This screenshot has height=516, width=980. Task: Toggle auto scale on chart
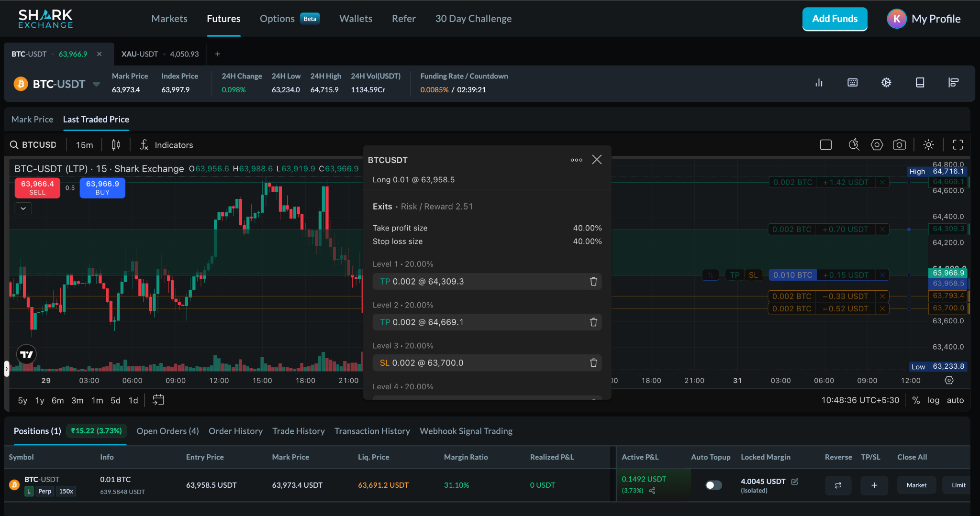(x=955, y=400)
